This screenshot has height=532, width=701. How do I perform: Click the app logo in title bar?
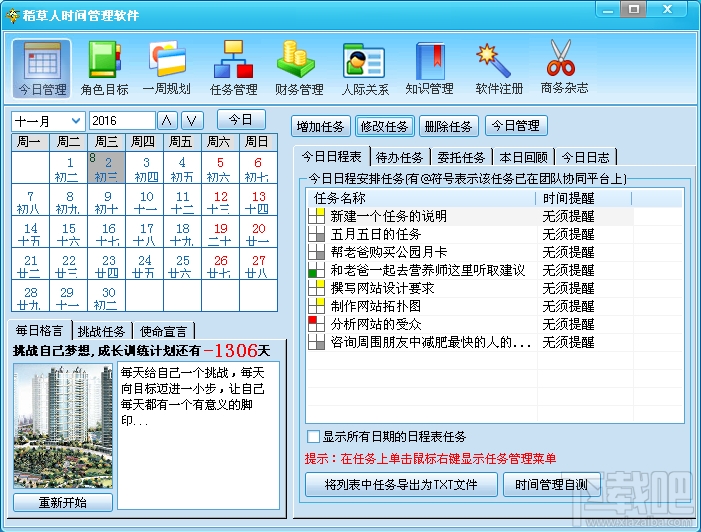(12, 15)
